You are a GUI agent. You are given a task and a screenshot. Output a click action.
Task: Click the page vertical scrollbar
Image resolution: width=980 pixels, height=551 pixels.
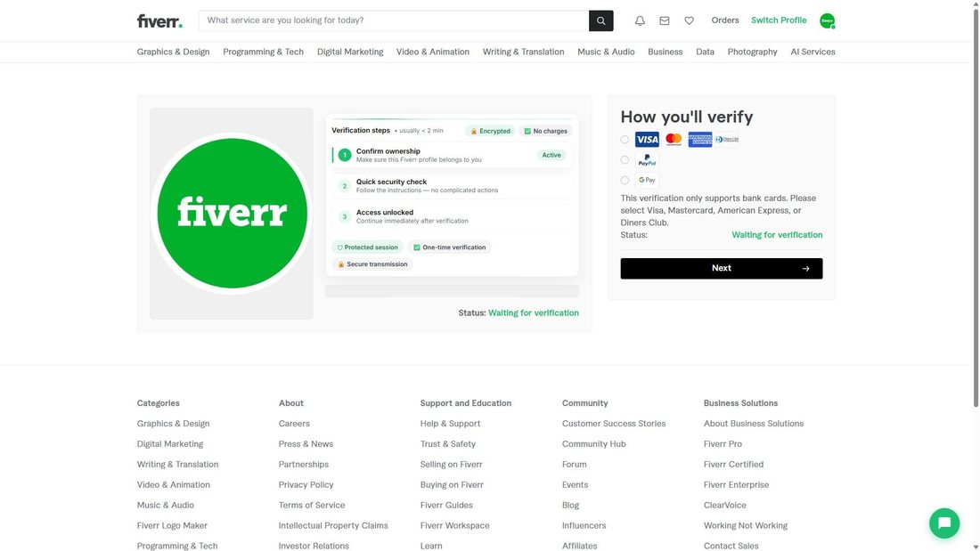tap(976, 207)
